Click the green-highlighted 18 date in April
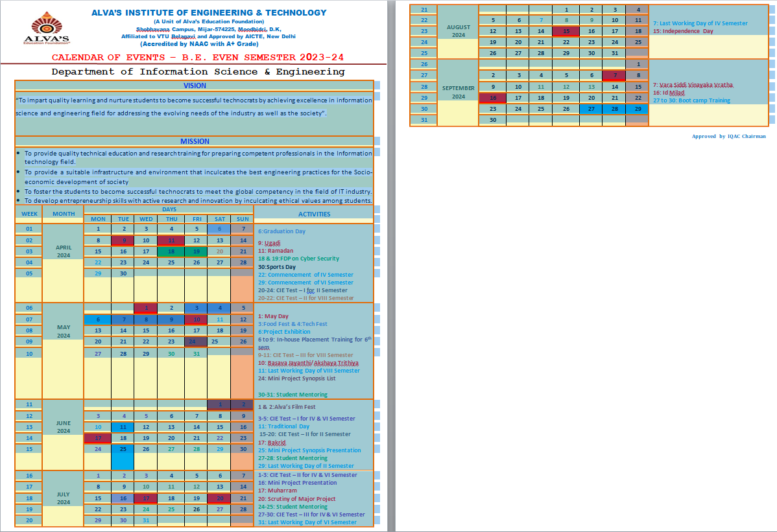777x532 pixels. 171,251
